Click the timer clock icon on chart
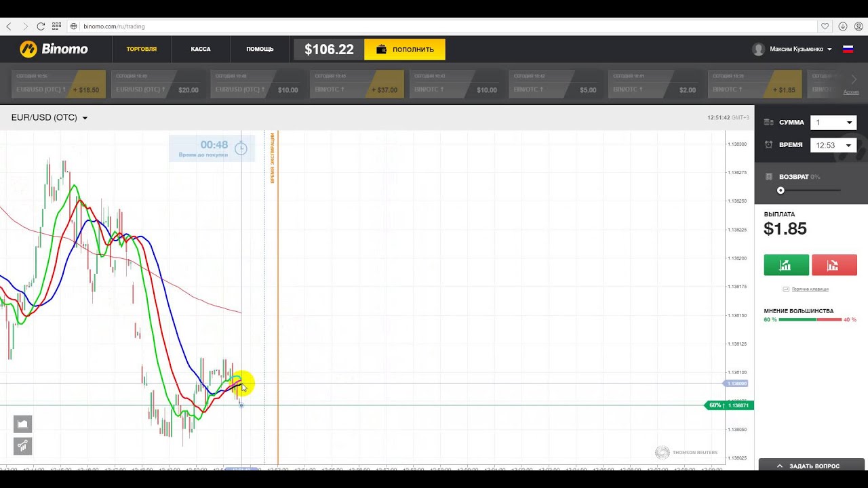 pyautogui.click(x=241, y=148)
